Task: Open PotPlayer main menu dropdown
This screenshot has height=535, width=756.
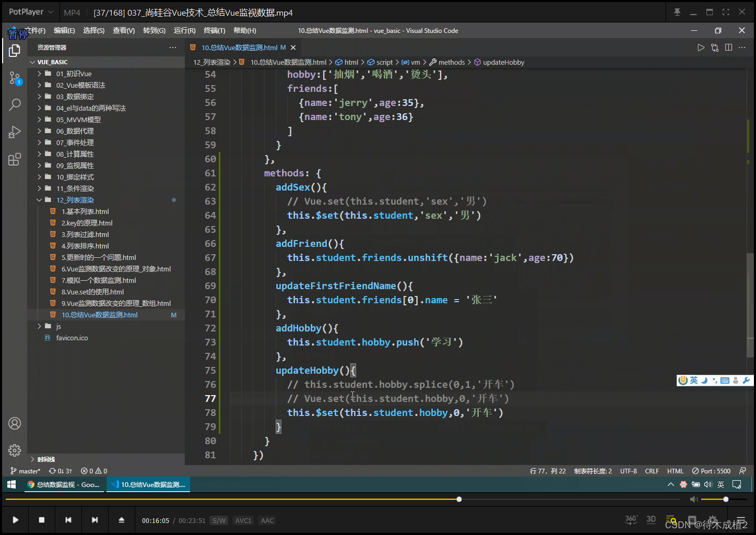Action: [x=31, y=12]
